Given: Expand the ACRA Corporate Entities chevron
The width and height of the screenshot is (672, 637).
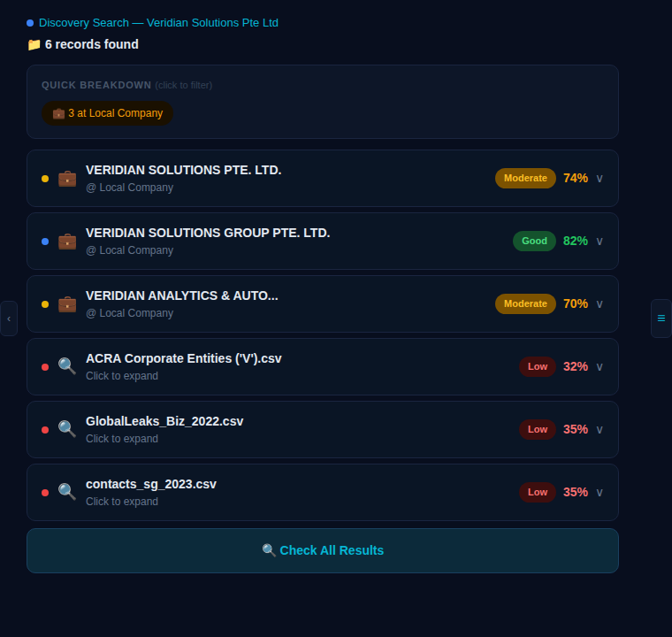Looking at the screenshot, I should coord(599,367).
